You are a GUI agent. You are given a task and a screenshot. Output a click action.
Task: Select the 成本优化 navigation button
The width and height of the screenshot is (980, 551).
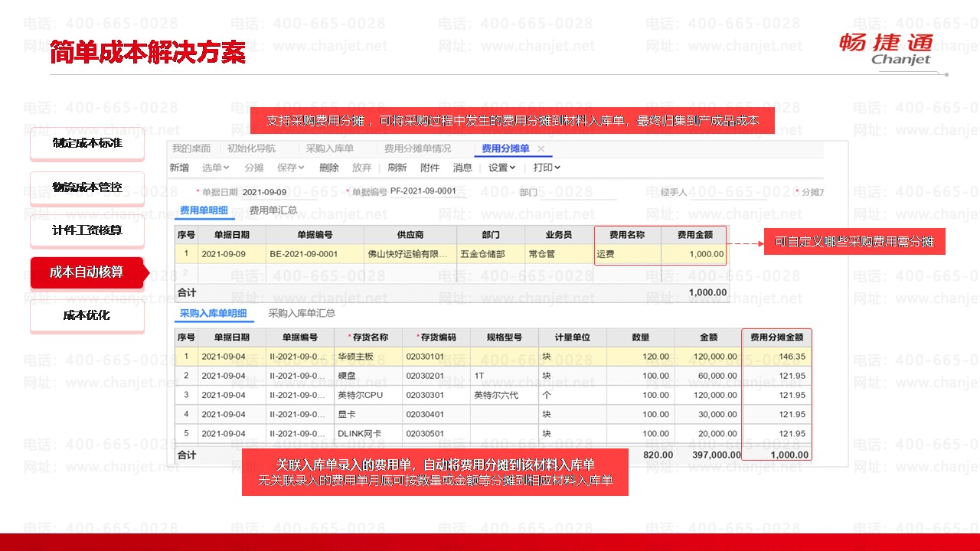(x=87, y=315)
